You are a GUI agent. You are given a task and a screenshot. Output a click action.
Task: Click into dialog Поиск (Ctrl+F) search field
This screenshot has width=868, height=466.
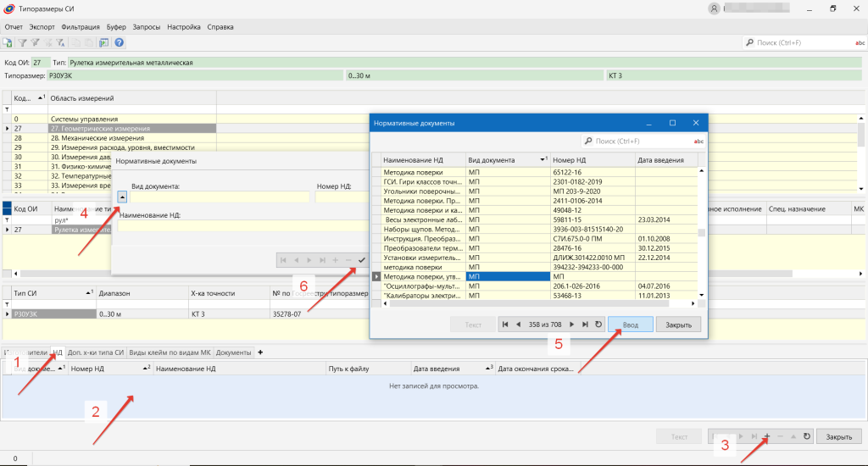637,141
